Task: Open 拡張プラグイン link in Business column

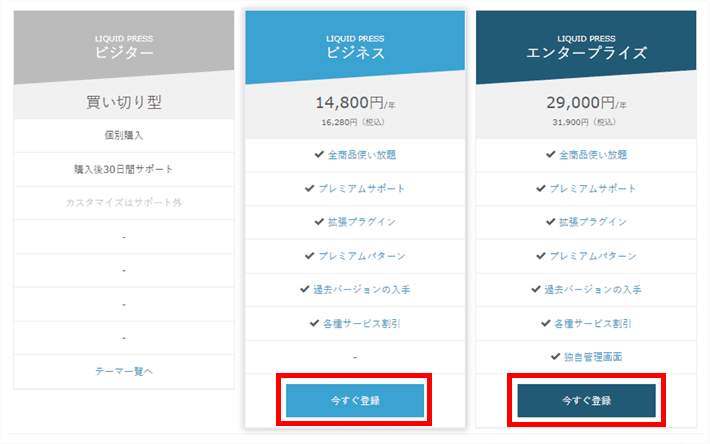Action: tap(362, 222)
